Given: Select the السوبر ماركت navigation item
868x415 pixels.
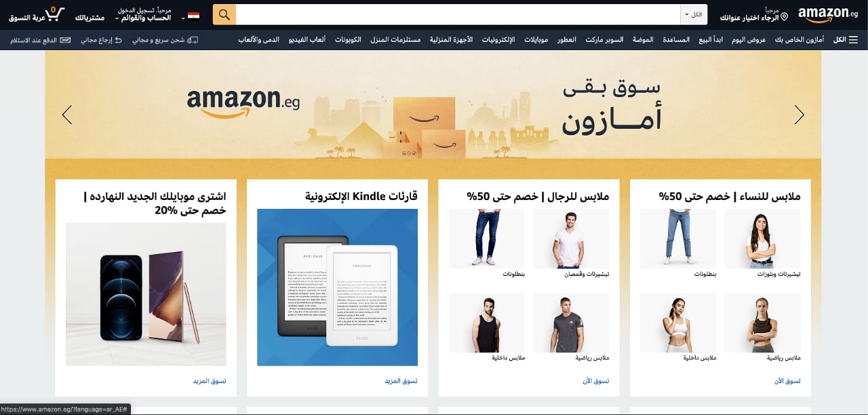Looking at the screenshot, I should tap(606, 40).
